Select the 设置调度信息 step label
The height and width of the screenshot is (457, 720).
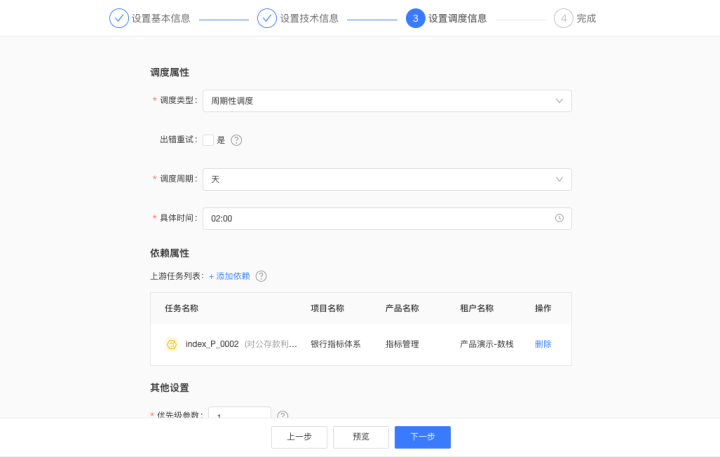pyautogui.click(x=457, y=18)
